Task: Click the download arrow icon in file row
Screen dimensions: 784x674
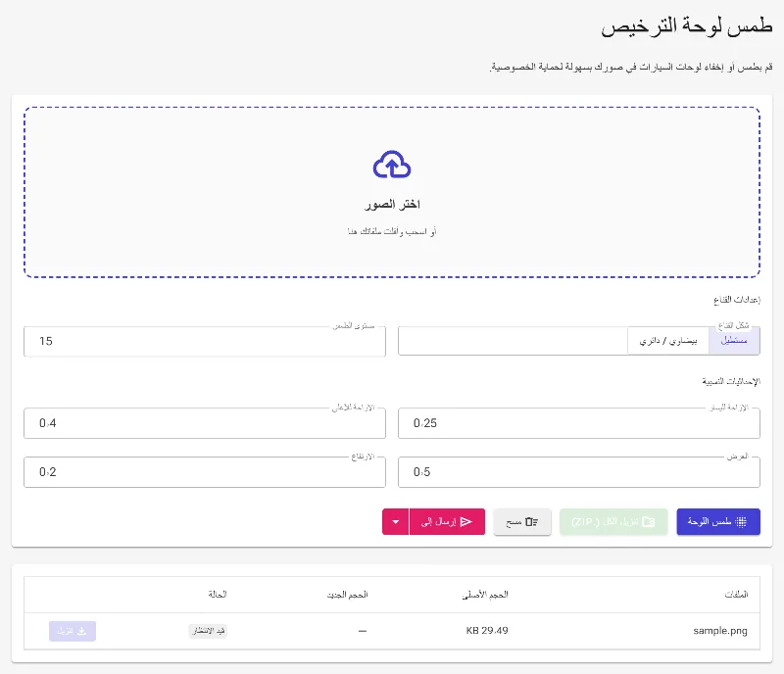Action: tap(81, 631)
